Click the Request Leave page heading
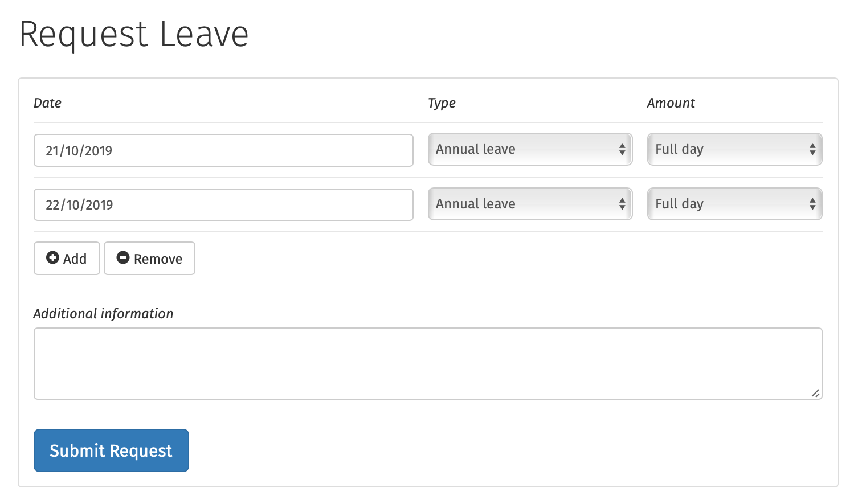Image resolution: width=862 pixels, height=504 pixels. tap(134, 34)
